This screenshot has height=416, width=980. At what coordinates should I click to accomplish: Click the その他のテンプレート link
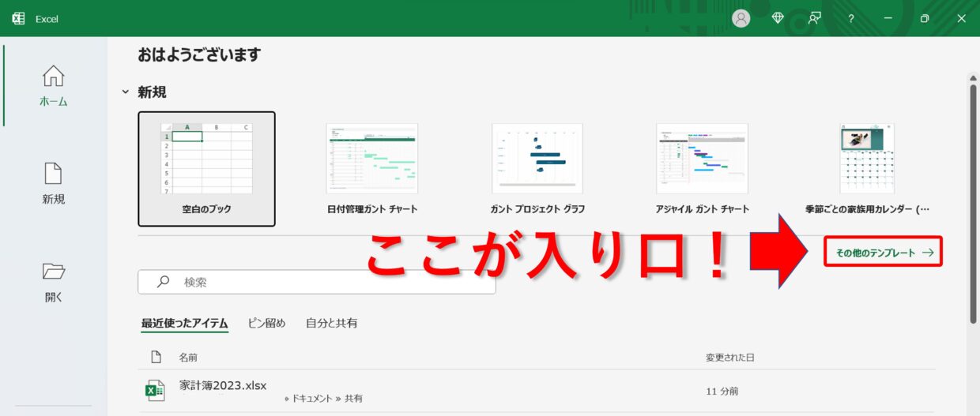884,253
